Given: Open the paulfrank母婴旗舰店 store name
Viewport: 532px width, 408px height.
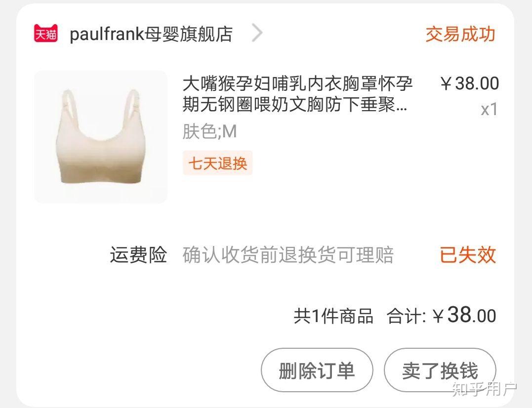Looking at the screenshot, I should pos(151,34).
